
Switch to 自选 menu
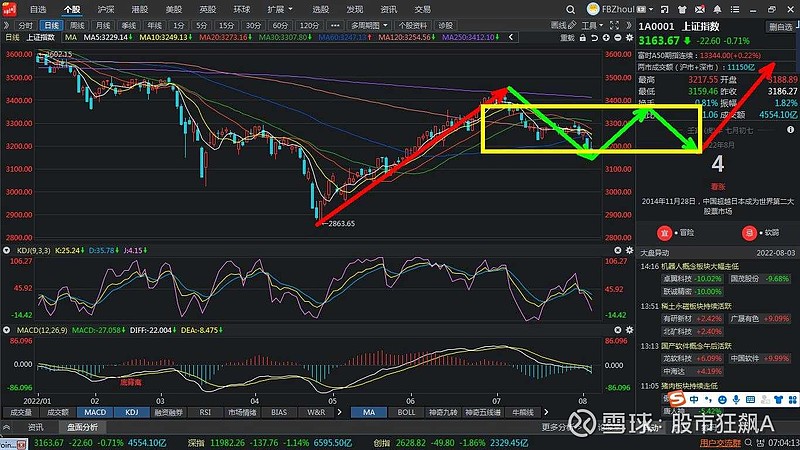point(38,9)
